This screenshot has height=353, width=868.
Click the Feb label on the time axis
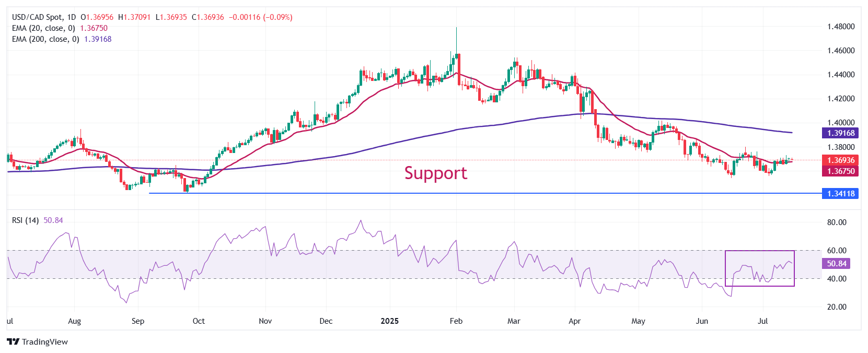(456, 321)
